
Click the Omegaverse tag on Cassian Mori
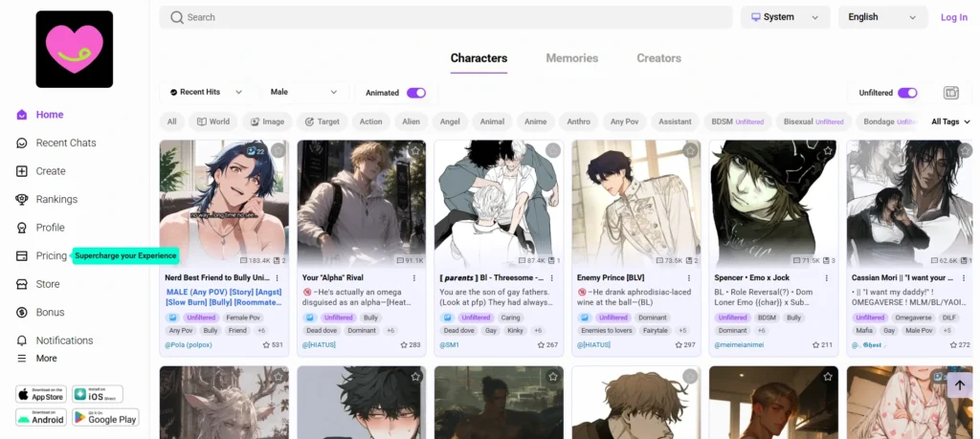912,318
